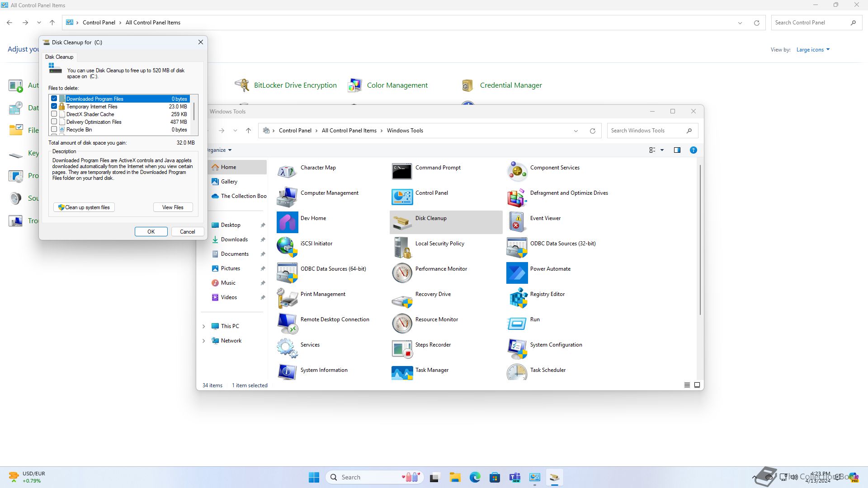Open Control Panel icon in Windows Tools
This screenshot has width=868, height=488.
coord(402,197)
